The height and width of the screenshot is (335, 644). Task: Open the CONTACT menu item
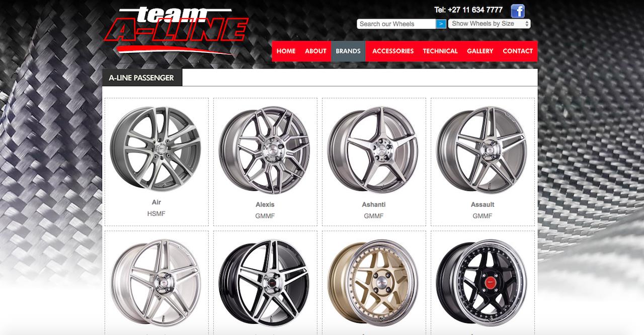pos(518,51)
